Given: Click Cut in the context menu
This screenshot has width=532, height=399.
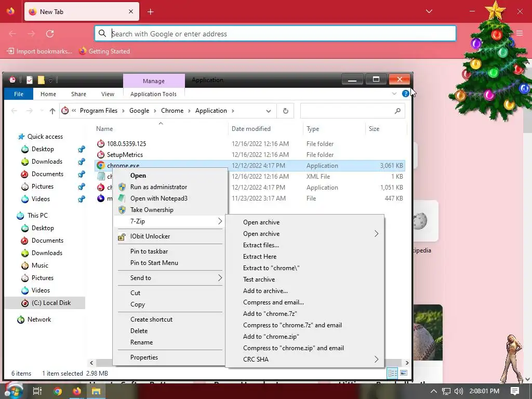Looking at the screenshot, I should [x=135, y=293].
